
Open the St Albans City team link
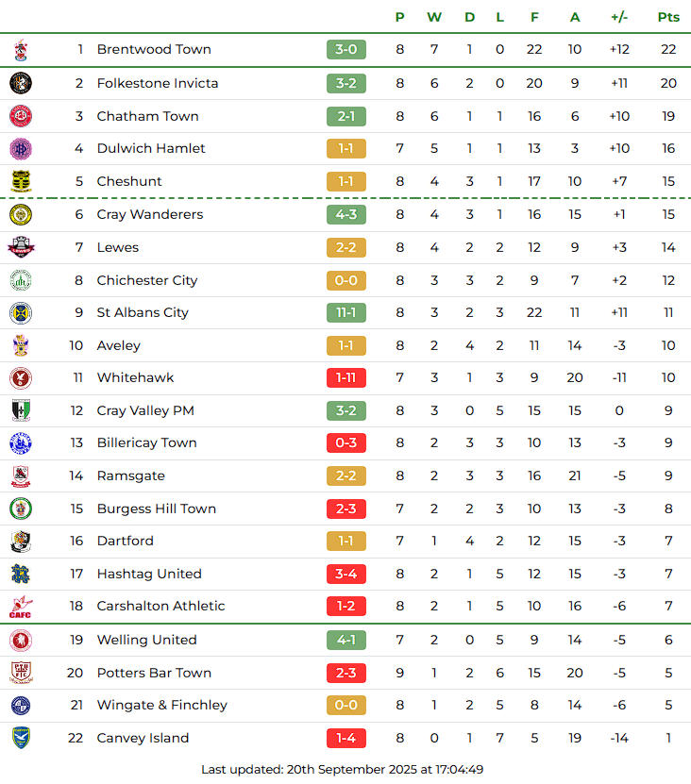tap(143, 312)
